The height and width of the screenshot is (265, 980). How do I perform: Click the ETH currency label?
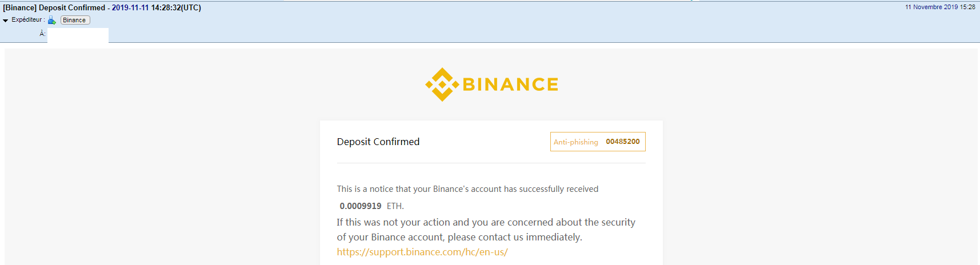coord(395,206)
